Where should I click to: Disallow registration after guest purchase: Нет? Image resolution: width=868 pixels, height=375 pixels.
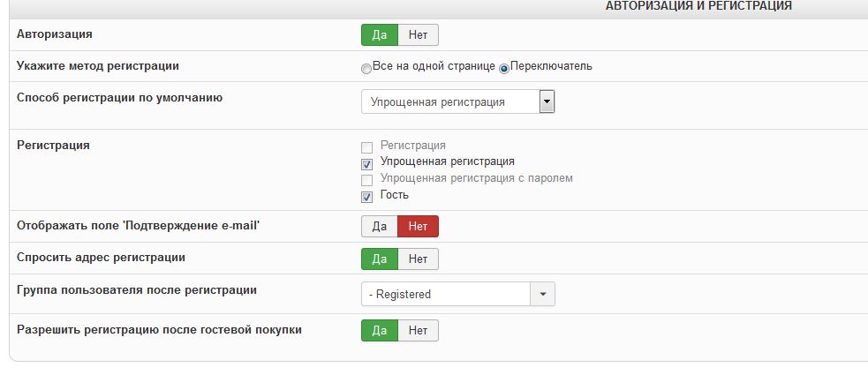pyautogui.click(x=418, y=330)
